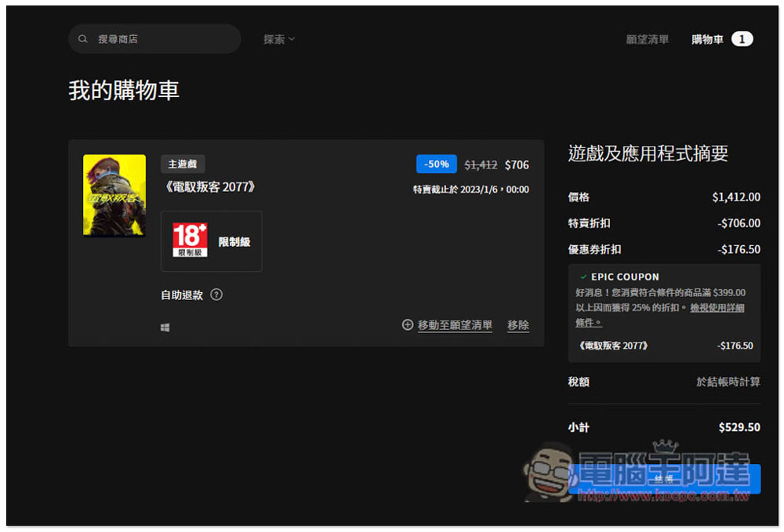Screen dimensions: 784x532
Task: Show self-refund help question mark icon
Action: point(216,295)
